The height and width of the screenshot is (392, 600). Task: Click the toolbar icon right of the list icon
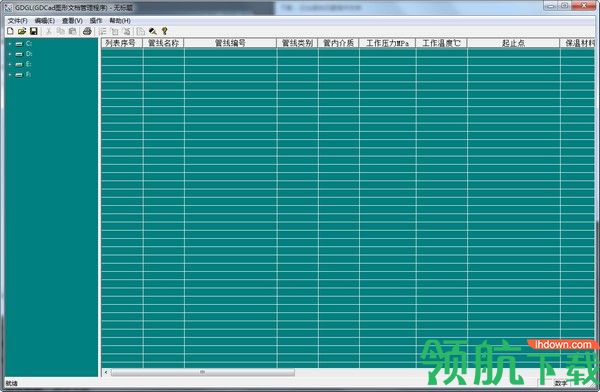tap(114, 31)
